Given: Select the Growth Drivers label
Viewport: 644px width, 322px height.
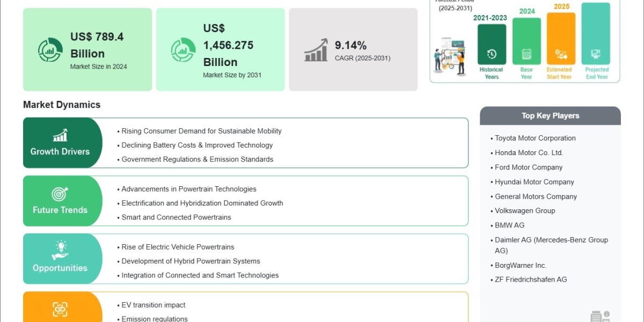Looking at the screenshot, I should (x=60, y=151).
